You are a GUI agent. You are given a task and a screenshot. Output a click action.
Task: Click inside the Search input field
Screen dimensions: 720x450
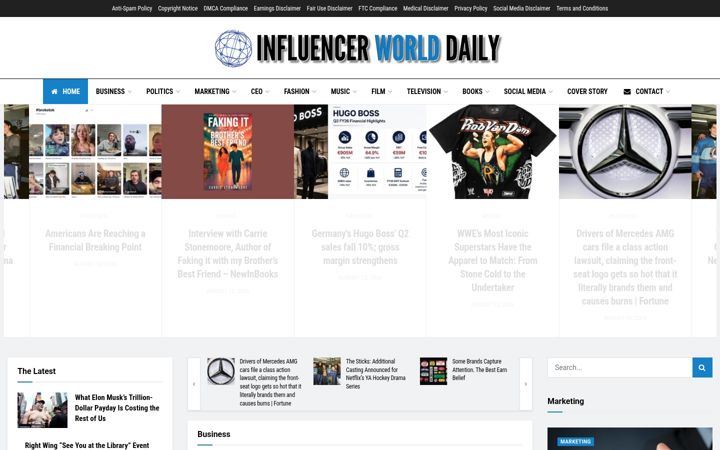tap(620, 367)
